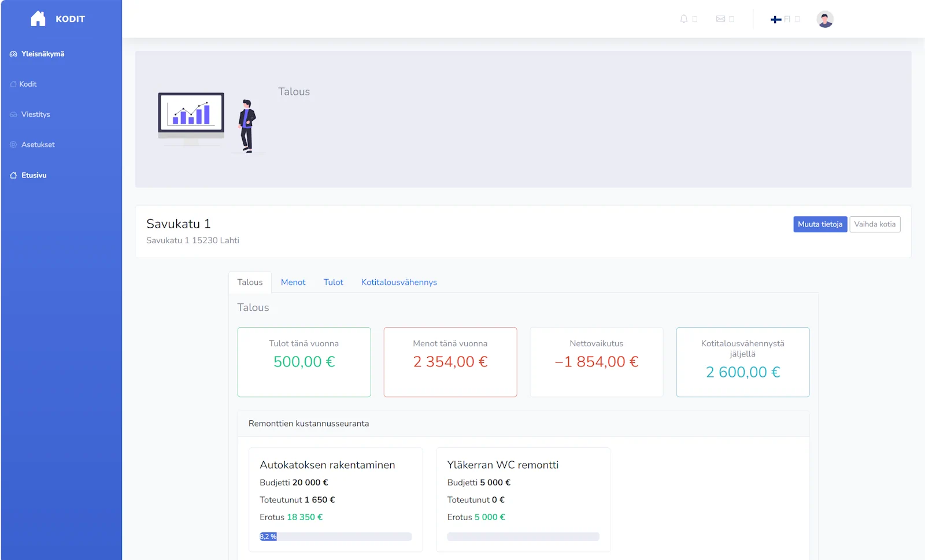The height and width of the screenshot is (560, 925).
Task: Open the Yläkerran WC remontti project title
Action: (x=503, y=465)
